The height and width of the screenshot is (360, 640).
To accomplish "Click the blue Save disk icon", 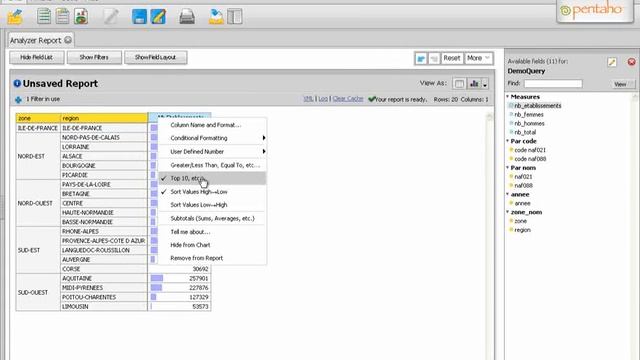I will pyautogui.click(x=139, y=17).
